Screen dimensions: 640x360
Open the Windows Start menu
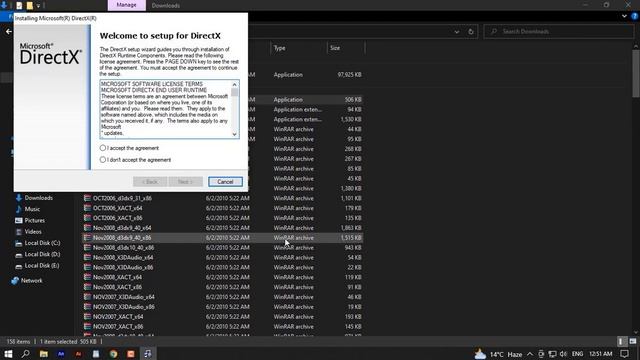(8, 353)
